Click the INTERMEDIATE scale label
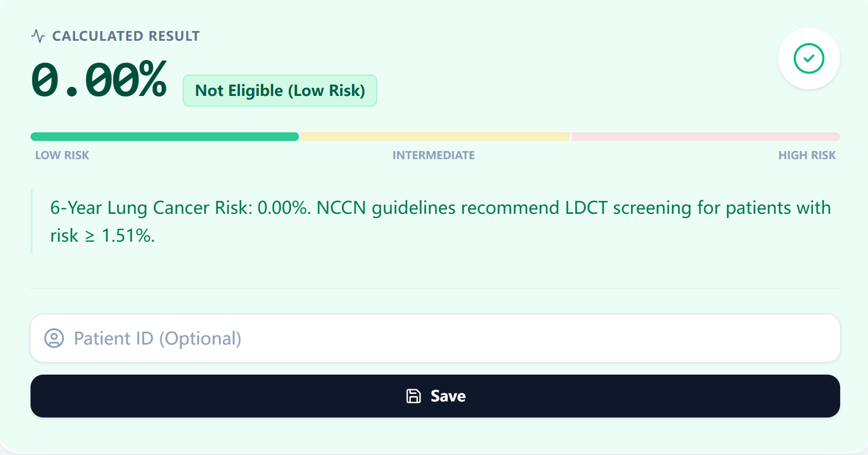This screenshot has width=868, height=455. coord(433,155)
